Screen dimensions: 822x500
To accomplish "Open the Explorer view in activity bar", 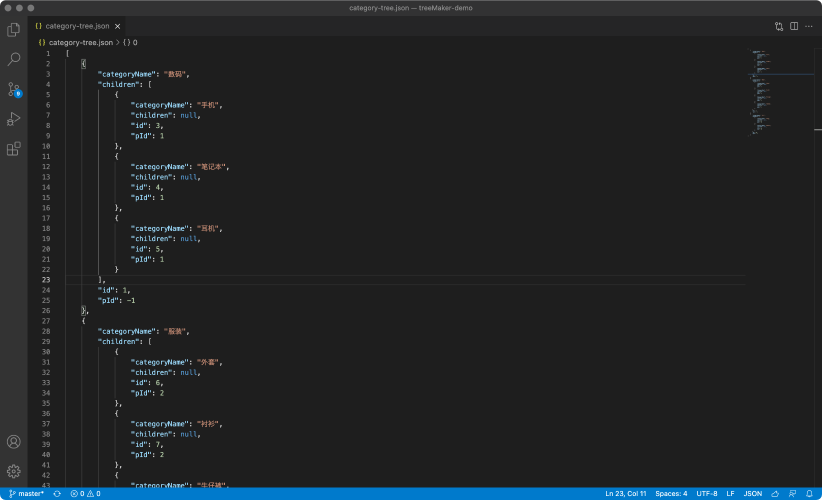I will [x=14, y=30].
